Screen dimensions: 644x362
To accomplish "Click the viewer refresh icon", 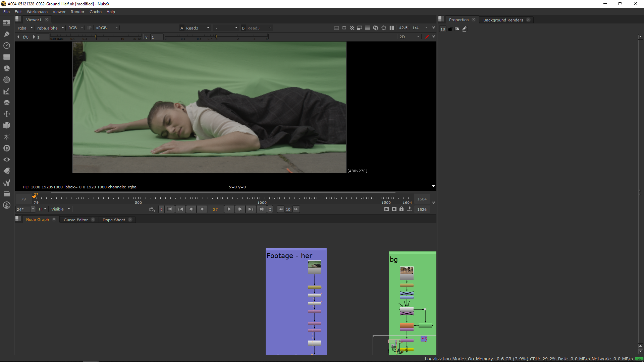I will (376, 28).
